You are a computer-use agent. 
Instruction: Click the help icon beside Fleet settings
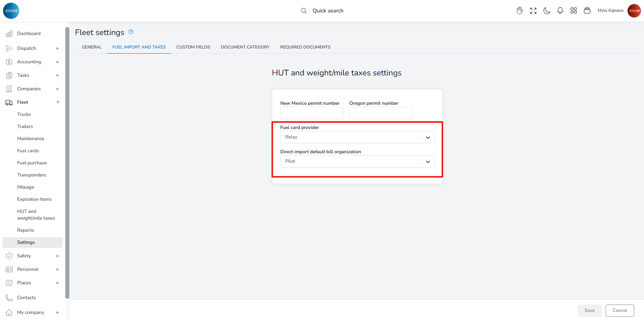[x=131, y=32]
